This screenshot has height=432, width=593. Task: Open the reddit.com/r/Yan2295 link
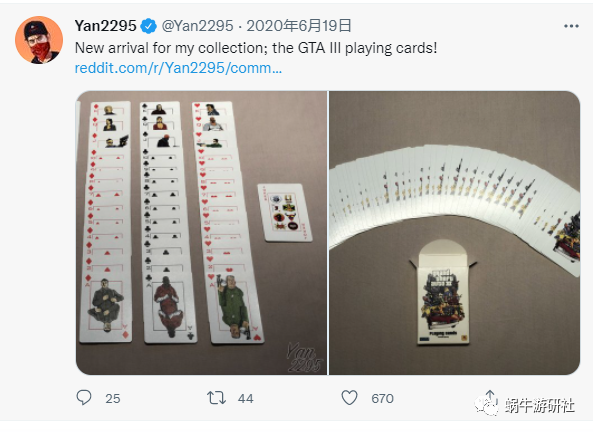178,68
